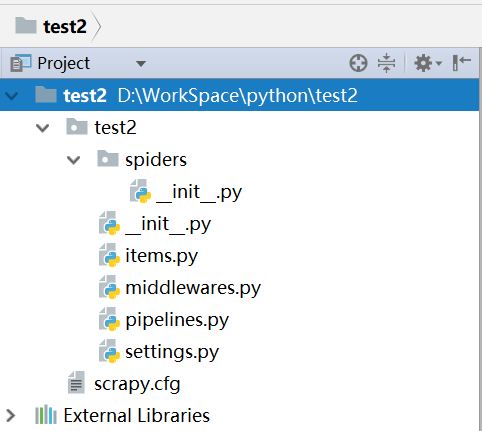Click the Project view title label

coord(63,63)
